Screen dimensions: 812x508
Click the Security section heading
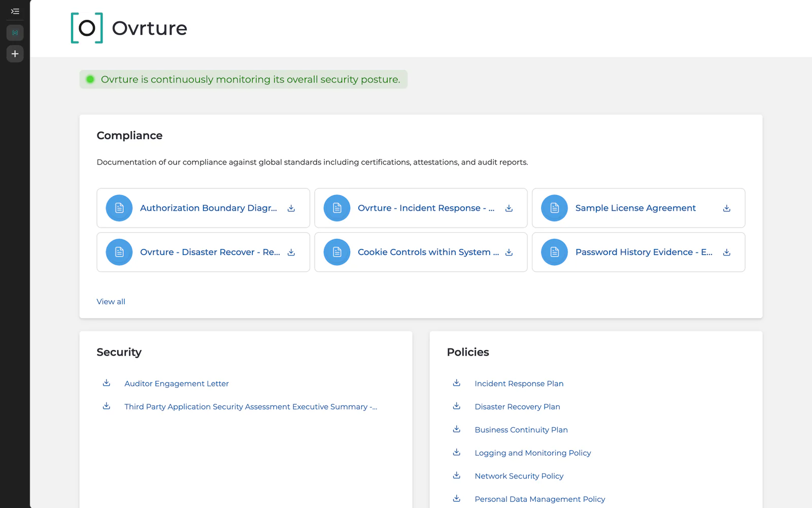pyautogui.click(x=119, y=353)
